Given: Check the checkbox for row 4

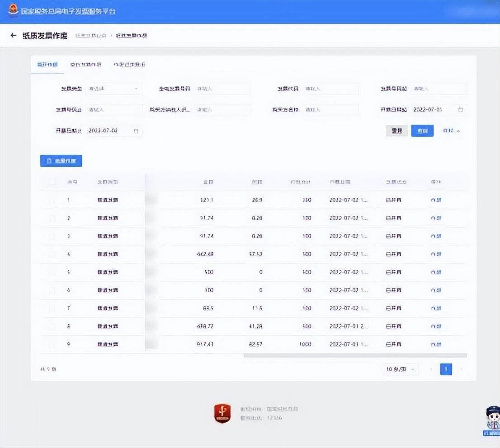Looking at the screenshot, I should [x=52, y=254].
